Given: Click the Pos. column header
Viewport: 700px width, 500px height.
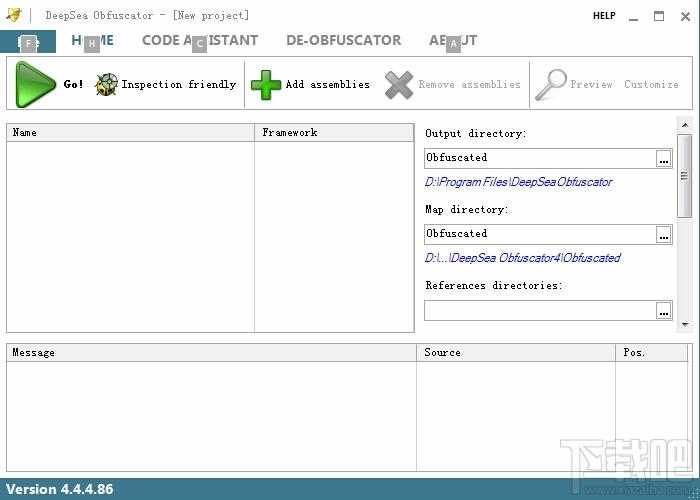Looking at the screenshot, I should [x=651, y=353].
